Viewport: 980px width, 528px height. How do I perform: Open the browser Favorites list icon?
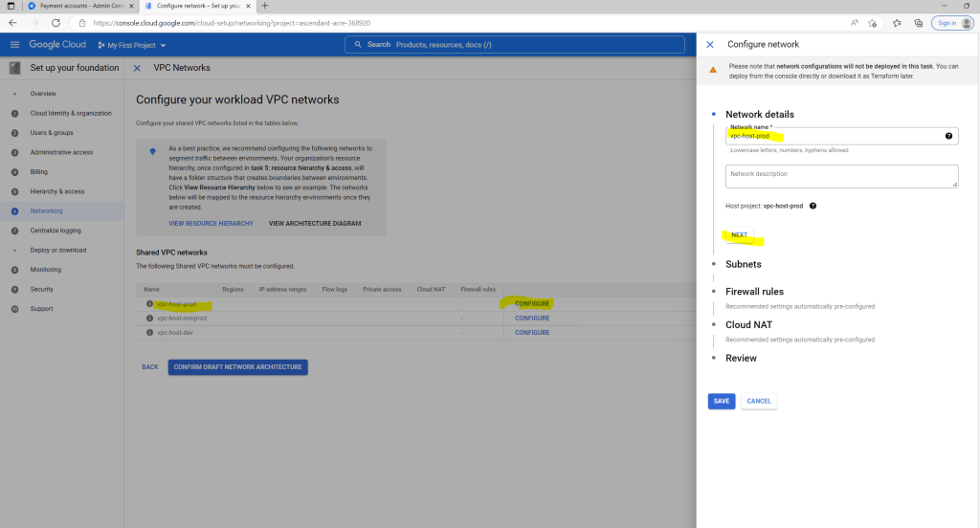pyautogui.click(x=897, y=23)
